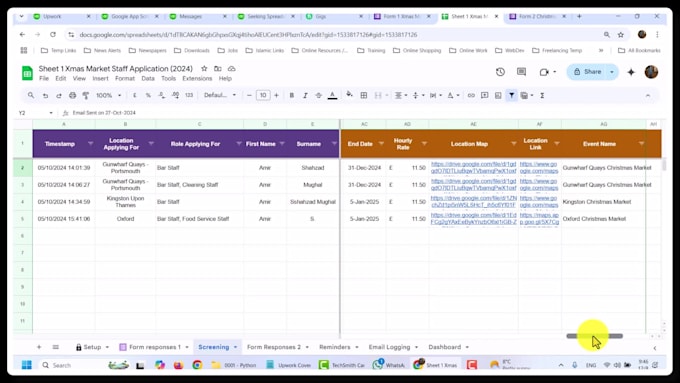Open Oxford row Location Map drive link
This screenshot has height=383, width=680.
[x=474, y=219]
